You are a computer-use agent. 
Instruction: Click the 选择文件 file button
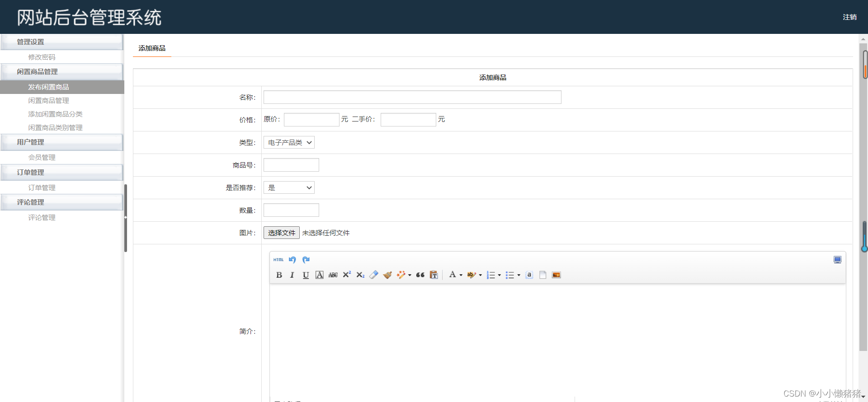(x=281, y=233)
